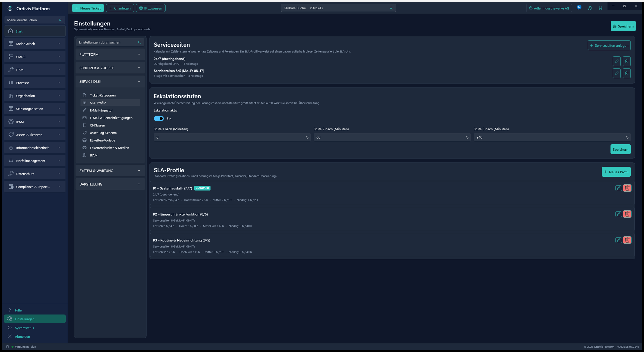Delete Servicezeiten 8/5 (Mo–Fr 08–17) calendar

627,73
